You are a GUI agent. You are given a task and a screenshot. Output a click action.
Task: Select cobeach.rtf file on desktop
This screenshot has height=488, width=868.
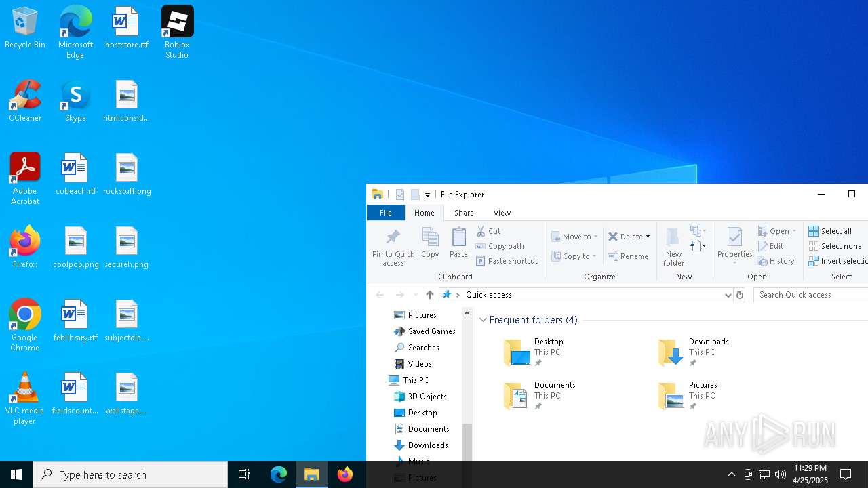click(x=75, y=175)
